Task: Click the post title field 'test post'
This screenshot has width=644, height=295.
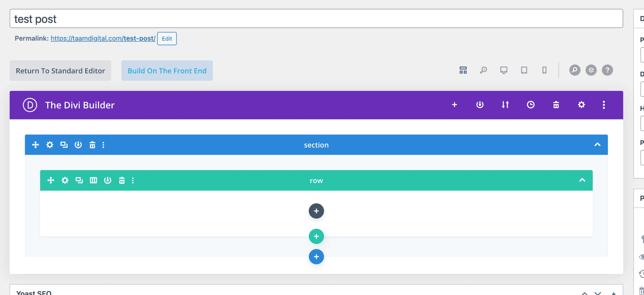Action: click(x=316, y=19)
